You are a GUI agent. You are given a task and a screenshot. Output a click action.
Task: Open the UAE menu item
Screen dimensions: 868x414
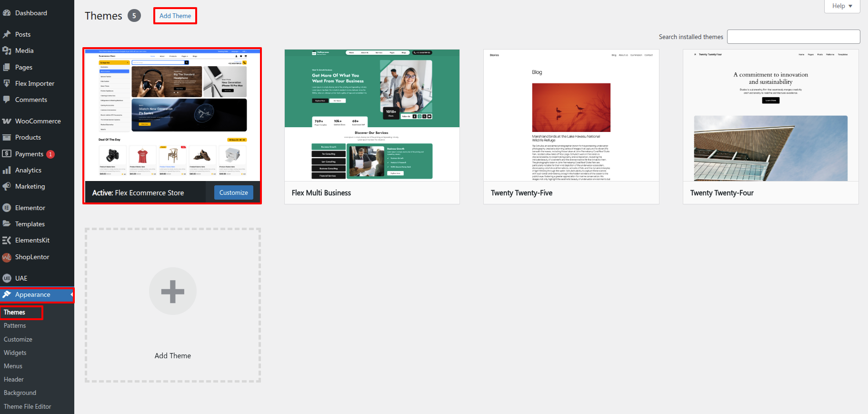[21, 278]
